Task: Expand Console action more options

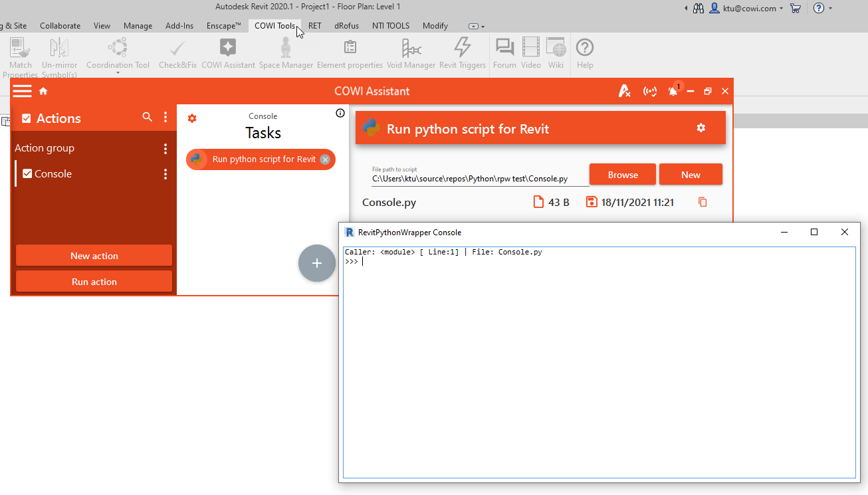Action: coord(165,174)
